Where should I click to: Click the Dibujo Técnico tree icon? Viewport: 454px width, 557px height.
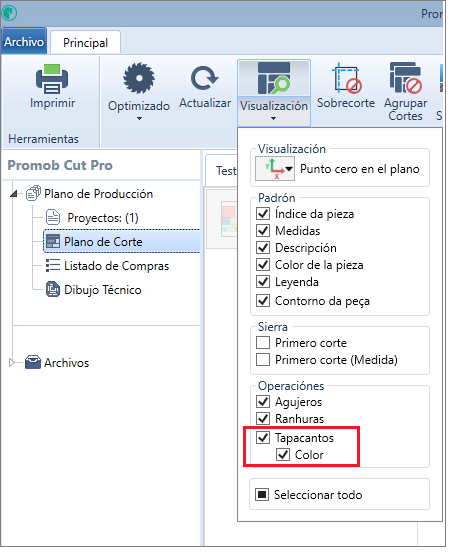pyautogui.click(x=53, y=290)
